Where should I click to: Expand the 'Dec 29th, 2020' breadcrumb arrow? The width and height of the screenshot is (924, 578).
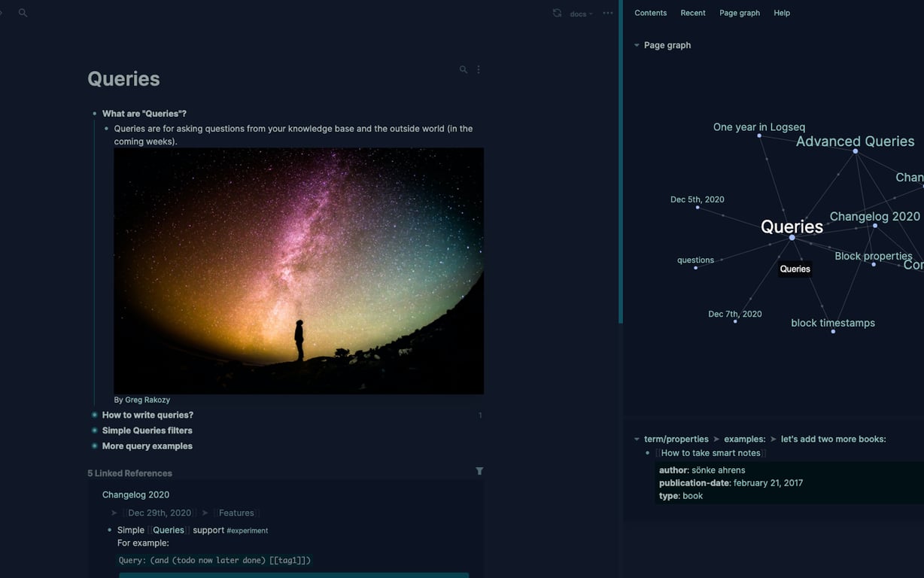pyautogui.click(x=114, y=513)
